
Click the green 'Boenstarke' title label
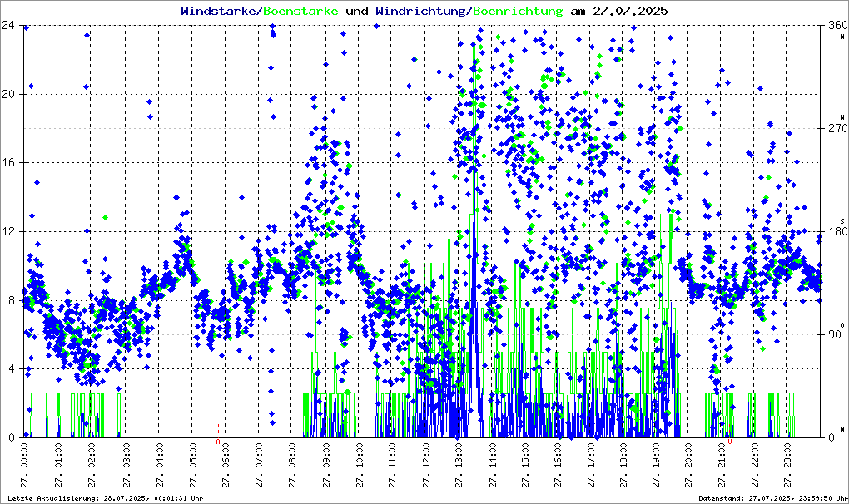point(300,11)
